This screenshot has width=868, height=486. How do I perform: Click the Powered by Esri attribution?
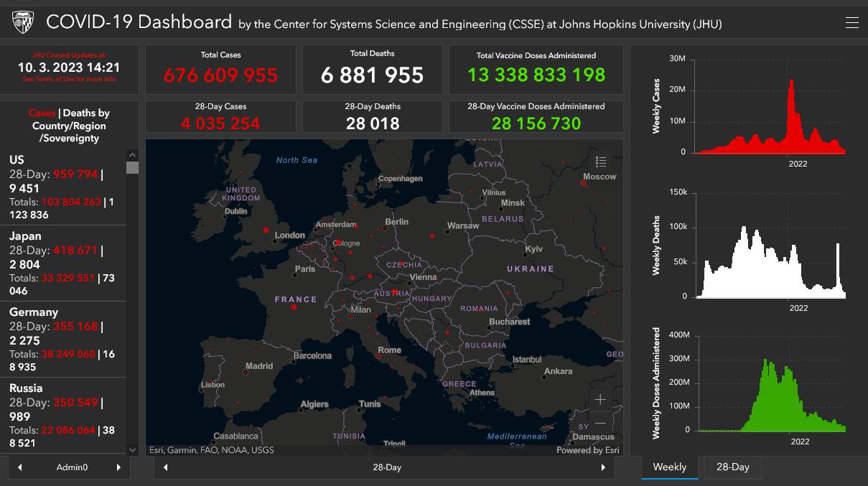point(587,450)
